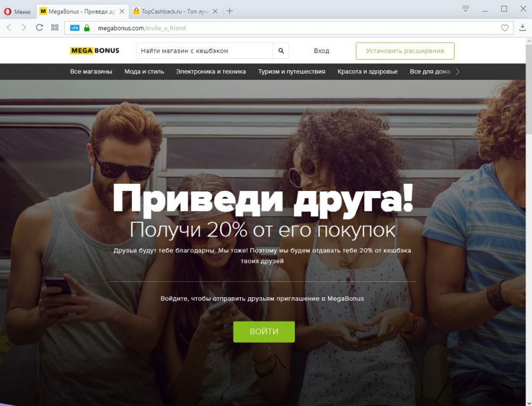Image resolution: width=532 pixels, height=406 pixels.
Task: Open a new browser tab
Action: [x=230, y=11]
